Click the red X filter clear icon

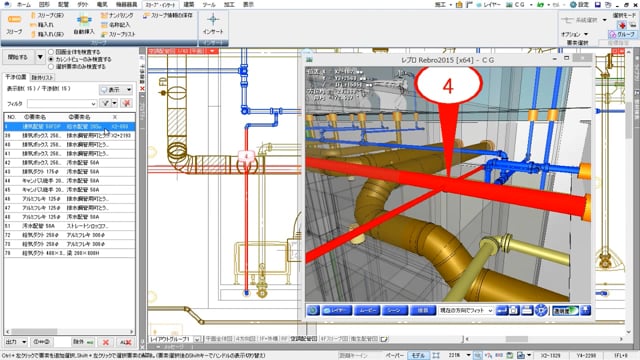click(127, 103)
